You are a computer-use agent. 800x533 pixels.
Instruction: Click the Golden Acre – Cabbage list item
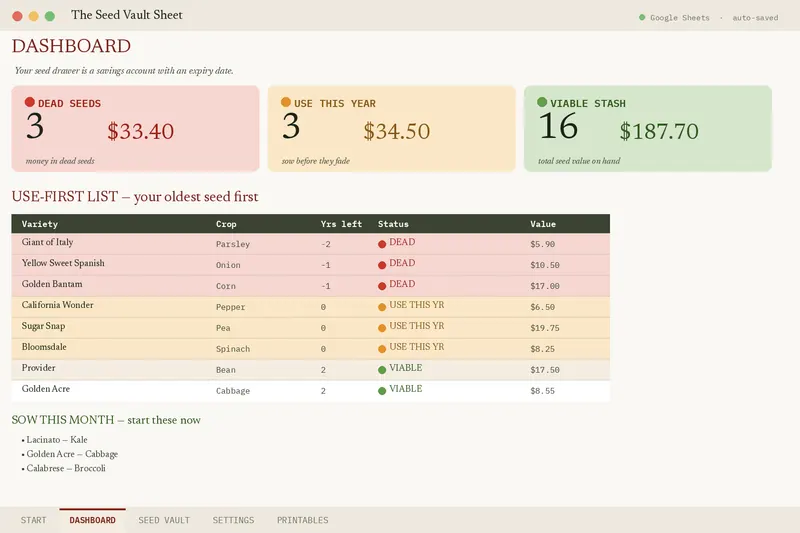(70, 454)
